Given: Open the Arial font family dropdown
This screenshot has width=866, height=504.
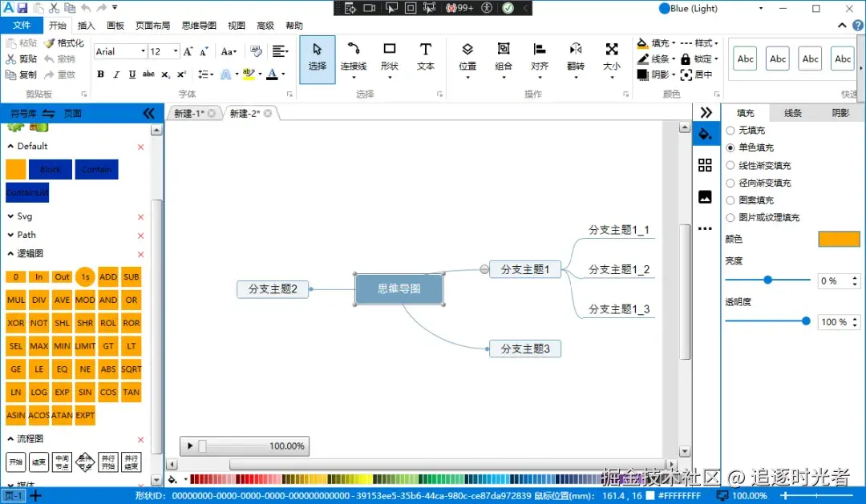Looking at the screenshot, I should pos(120,51).
